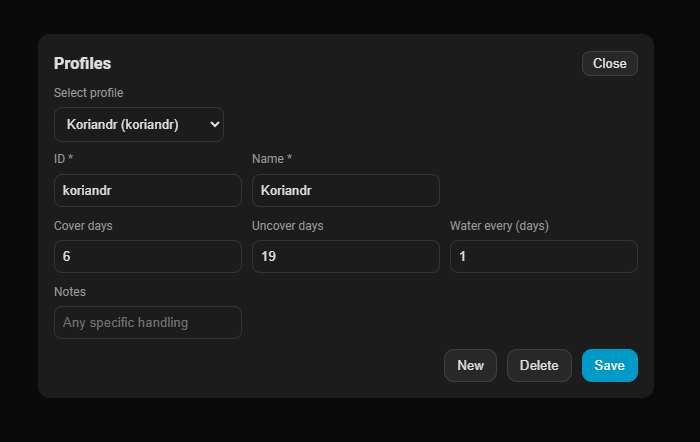Click the Profiles dialog heading
Image resolution: width=700 pixels, height=442 pixels.
(x=82, y=64)
